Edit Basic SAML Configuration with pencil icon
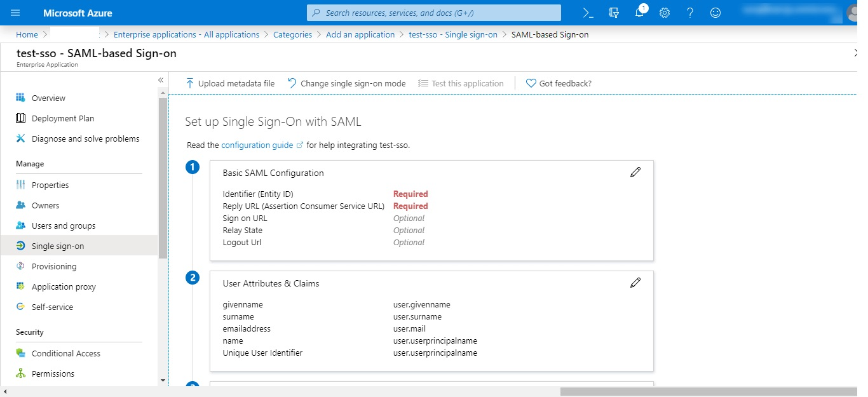This screenshot has width=868, height=397. click(635, 172)
